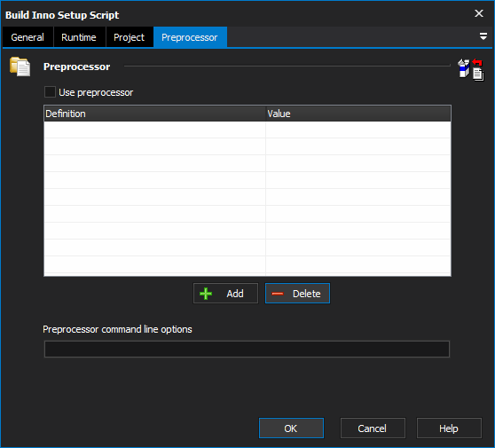
Task: Switch to the General tab
Action: point(27,37)
